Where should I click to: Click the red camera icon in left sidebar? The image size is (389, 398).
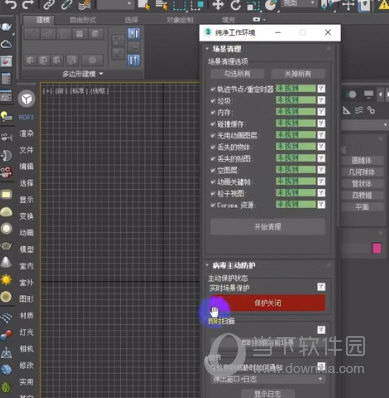[x=6, y=172]
